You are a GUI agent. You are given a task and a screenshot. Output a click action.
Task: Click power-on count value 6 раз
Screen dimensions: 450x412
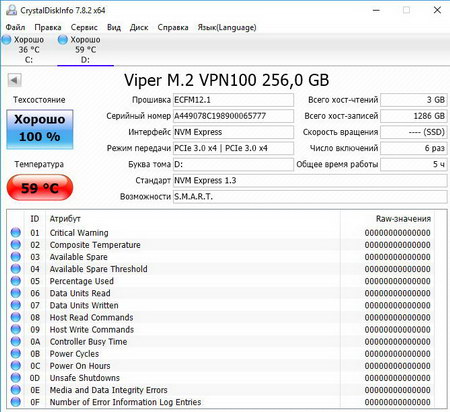pyautogui.click(x=414, y=148)
